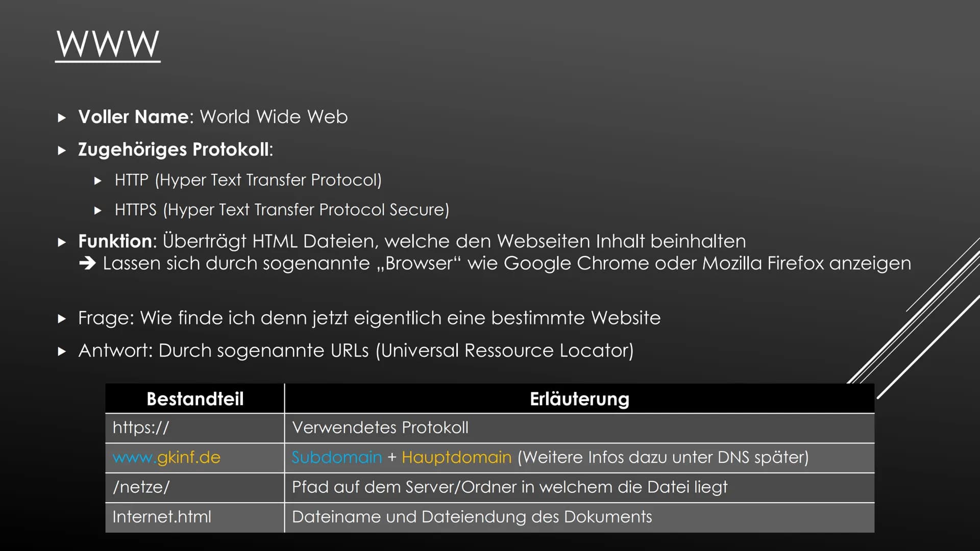Click blue Subdomain text in table
Image resolution: width=980 pixels, height=551 pixels.
[337, 457]
